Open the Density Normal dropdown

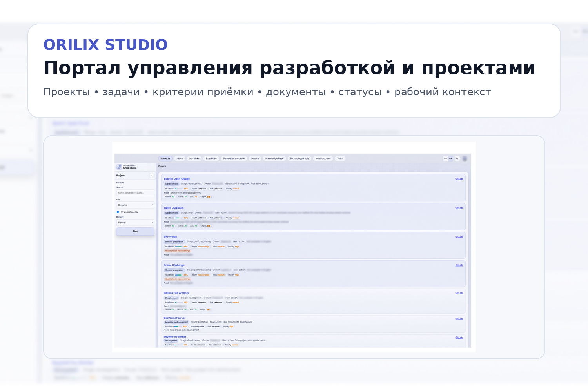tap(135, 223)
